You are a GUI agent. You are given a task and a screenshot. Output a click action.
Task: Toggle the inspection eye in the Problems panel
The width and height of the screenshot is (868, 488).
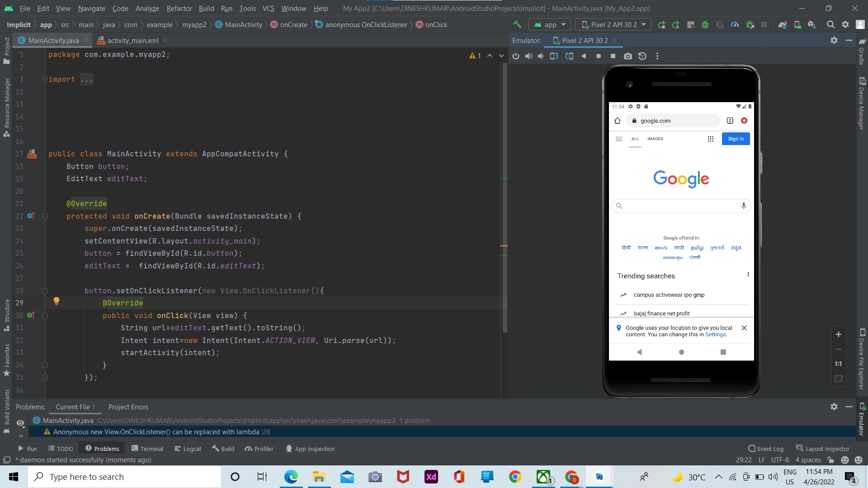[20, 423]
